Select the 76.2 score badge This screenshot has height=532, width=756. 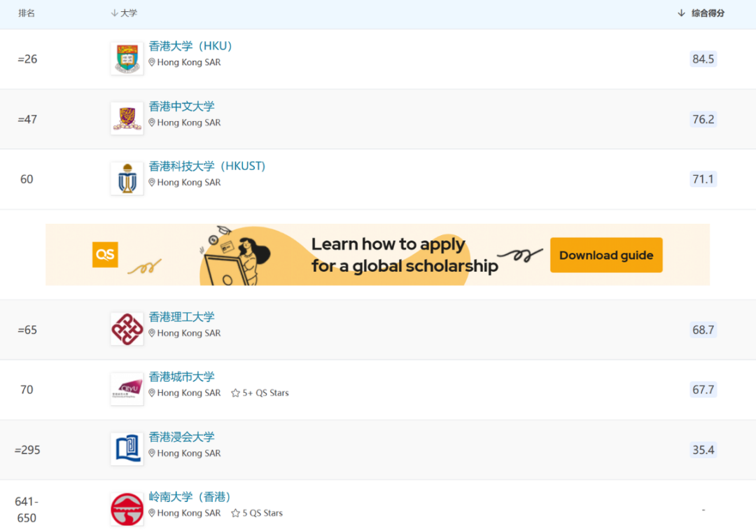703,119
